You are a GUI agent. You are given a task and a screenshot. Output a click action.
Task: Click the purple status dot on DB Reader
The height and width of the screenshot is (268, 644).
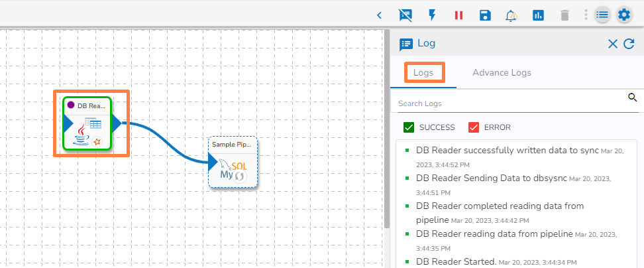pyautogui.click(x=71, y=105)
